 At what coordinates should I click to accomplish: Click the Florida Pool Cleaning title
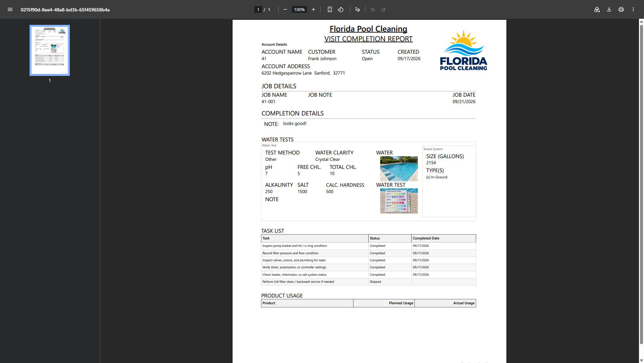[368, 29]
